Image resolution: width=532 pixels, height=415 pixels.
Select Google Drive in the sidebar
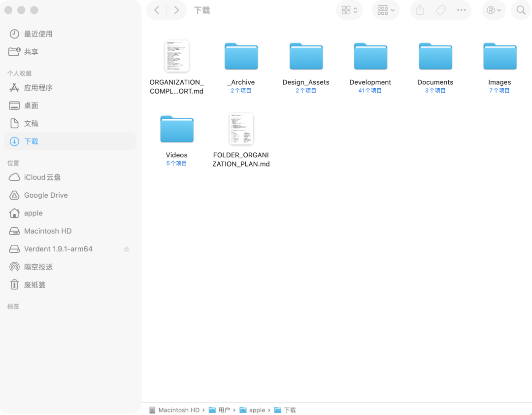pos(46,195)
